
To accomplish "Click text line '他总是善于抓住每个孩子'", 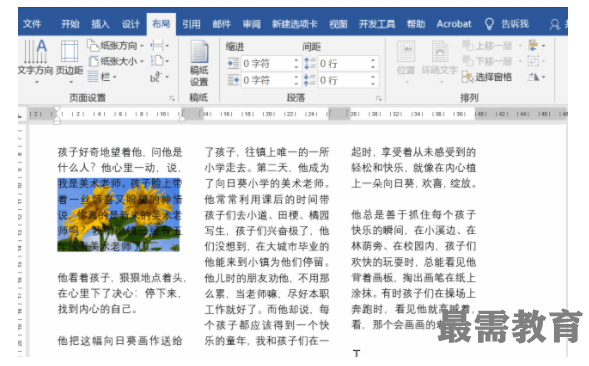I will tap(414, 215).
